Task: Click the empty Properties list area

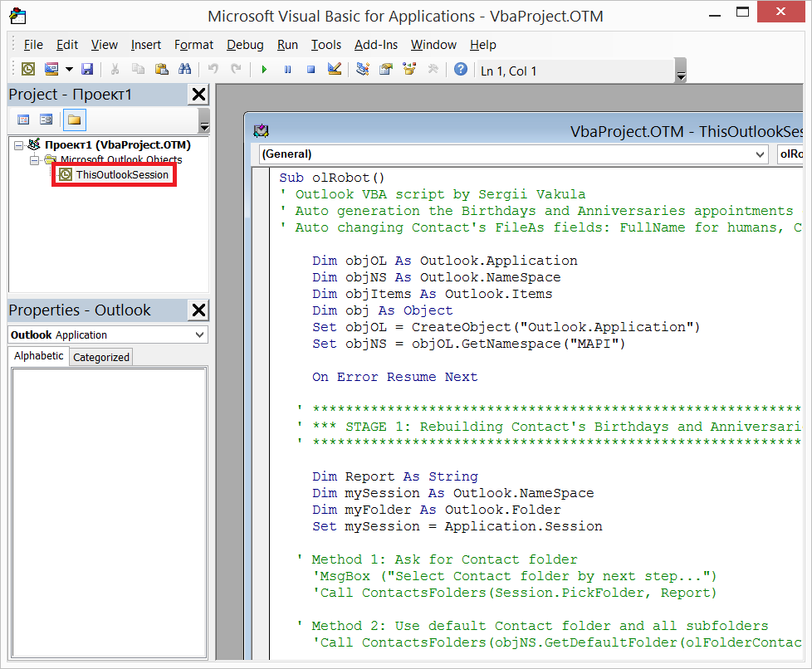Action: pyautogui.click(x=110, y=513)
